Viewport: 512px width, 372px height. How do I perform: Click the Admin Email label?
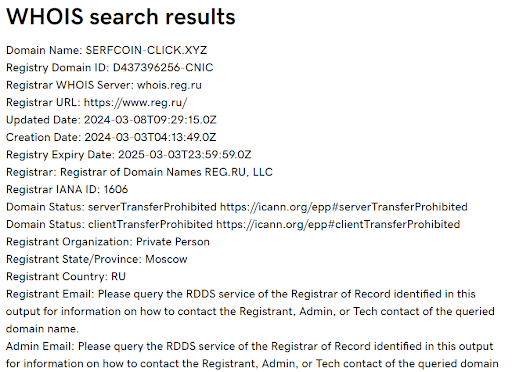(40, 346)
